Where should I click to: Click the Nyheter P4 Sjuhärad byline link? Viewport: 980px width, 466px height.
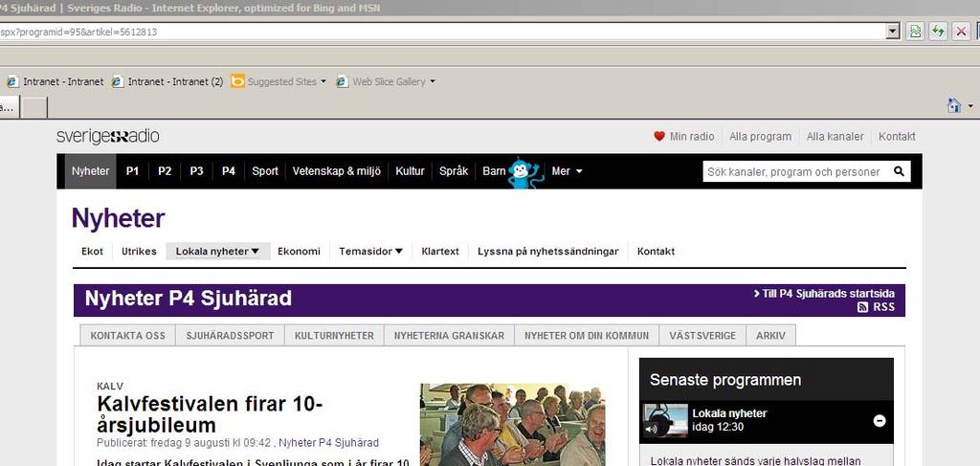(x=329, y=443)
